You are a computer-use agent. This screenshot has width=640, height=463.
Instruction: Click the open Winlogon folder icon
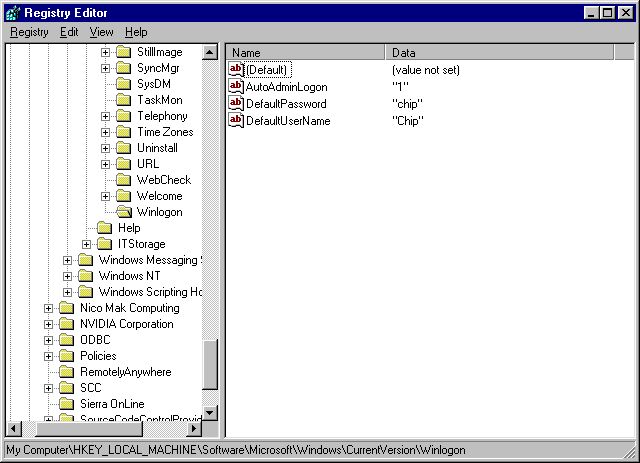click(124, 212)
